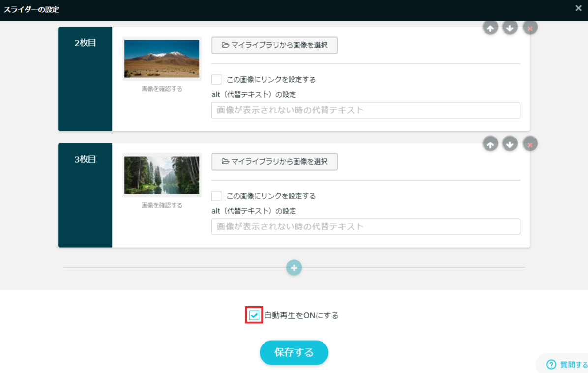
Task: Open the forest lake thumbnail in 3枚目
Action: 162,175
